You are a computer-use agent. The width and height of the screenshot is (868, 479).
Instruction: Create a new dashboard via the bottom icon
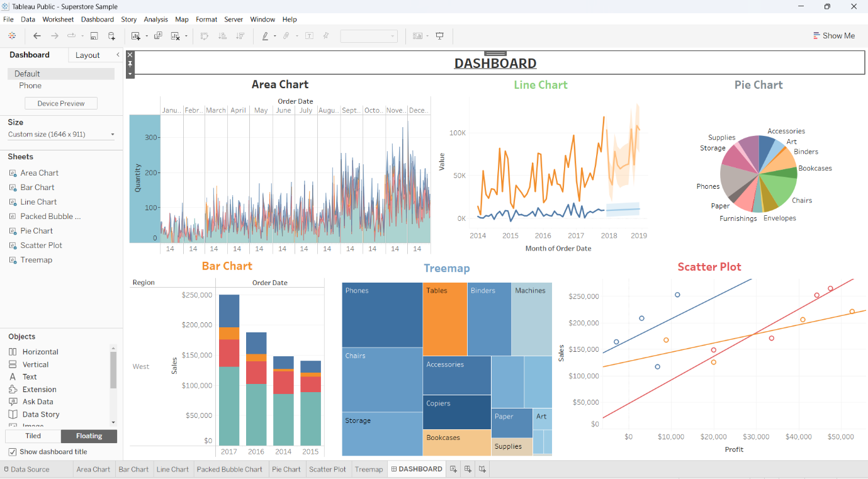[466, 469]
